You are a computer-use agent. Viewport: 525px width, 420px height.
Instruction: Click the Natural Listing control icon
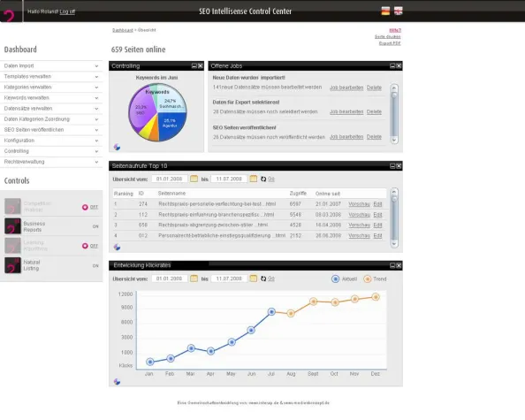click(x=12, y=265)
